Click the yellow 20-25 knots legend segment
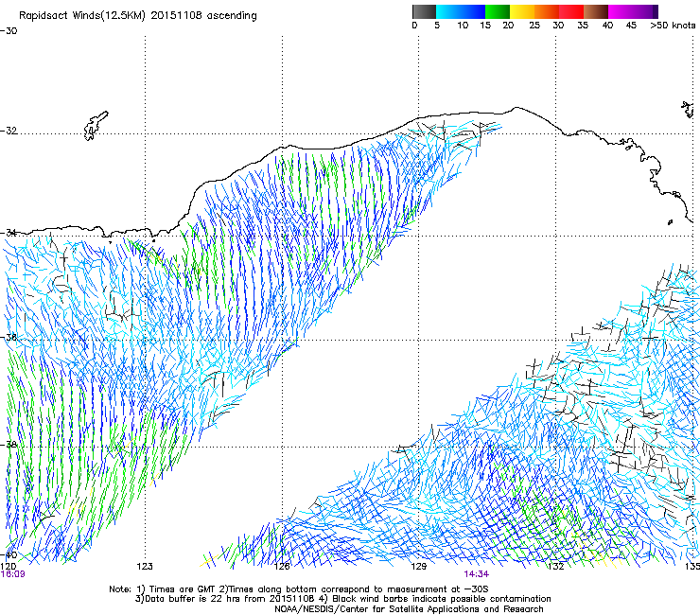This screenshot has width=700, height=615. click(522, 11)
